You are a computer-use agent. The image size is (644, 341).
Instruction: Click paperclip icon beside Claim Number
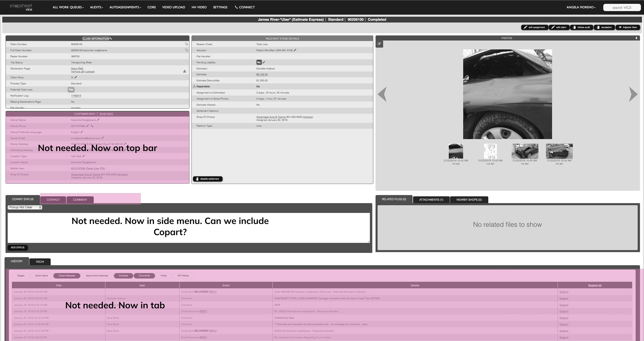[x=186, y=44]
